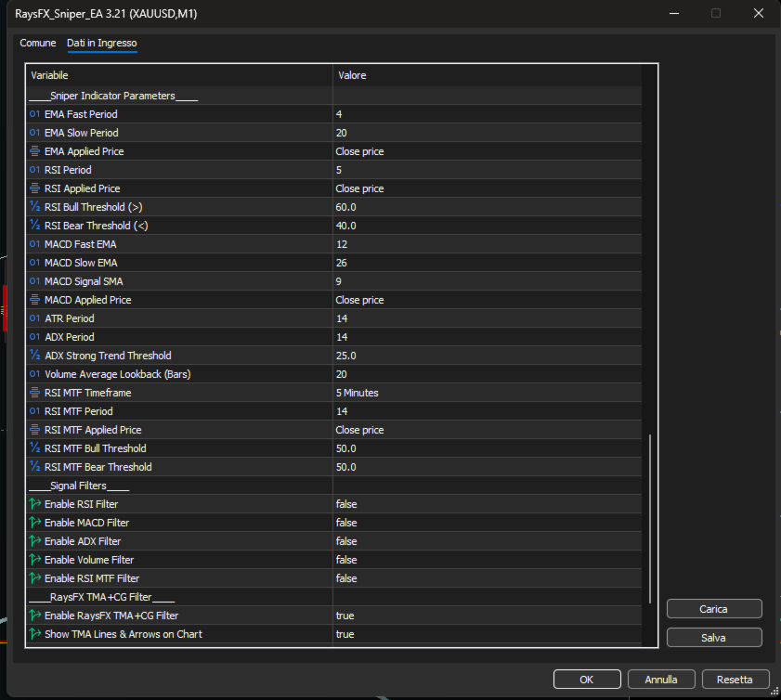The width and height of the screenshot is (781, 700).
Task: Click the integer icon beside RSI Period
Action: pos(34,170)
